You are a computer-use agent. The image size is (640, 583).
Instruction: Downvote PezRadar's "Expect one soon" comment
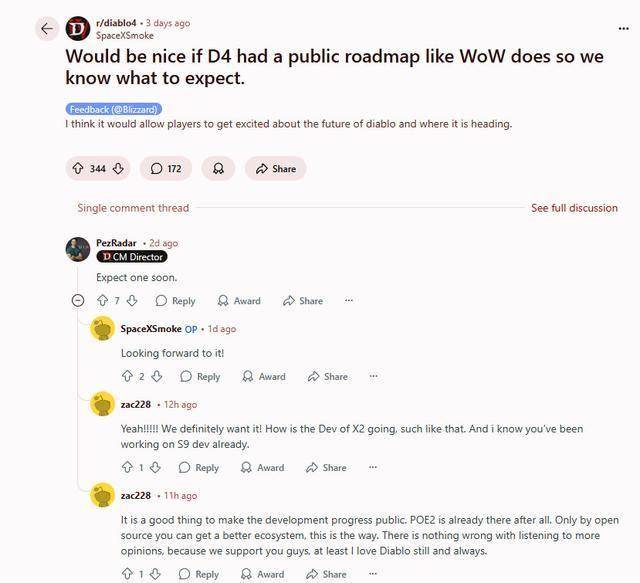point(132,300)
